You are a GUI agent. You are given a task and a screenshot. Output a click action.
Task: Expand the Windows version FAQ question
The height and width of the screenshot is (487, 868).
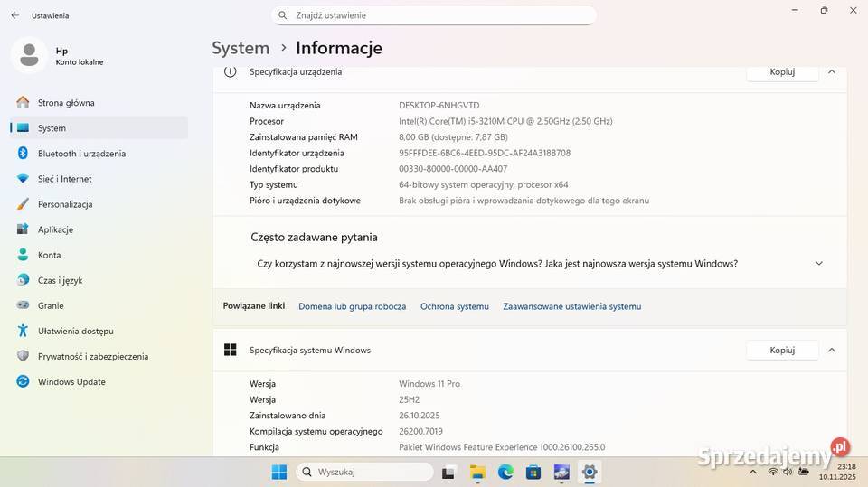[819, 264]
